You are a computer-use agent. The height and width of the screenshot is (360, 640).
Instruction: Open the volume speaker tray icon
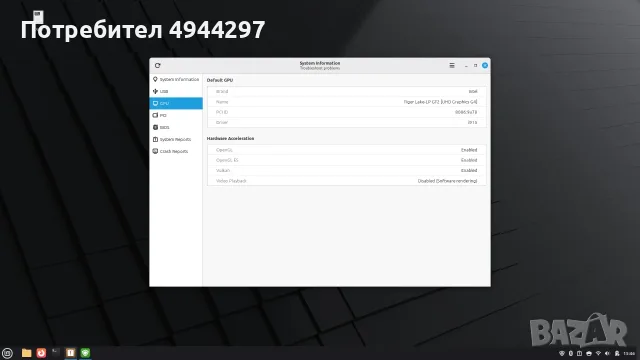pos(607,353)
